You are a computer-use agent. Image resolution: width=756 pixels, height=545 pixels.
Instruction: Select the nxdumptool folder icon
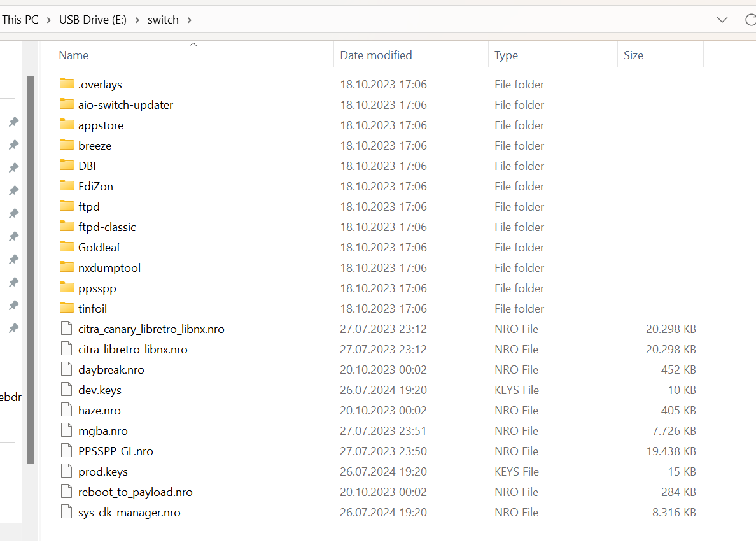tap(67, 267)
